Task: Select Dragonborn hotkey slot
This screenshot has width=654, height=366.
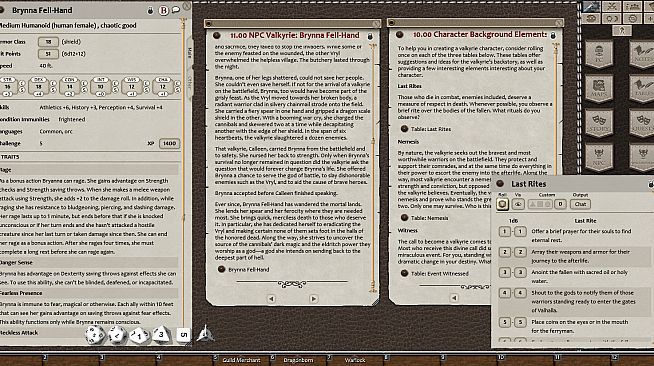Action: [x=298, y=360]
